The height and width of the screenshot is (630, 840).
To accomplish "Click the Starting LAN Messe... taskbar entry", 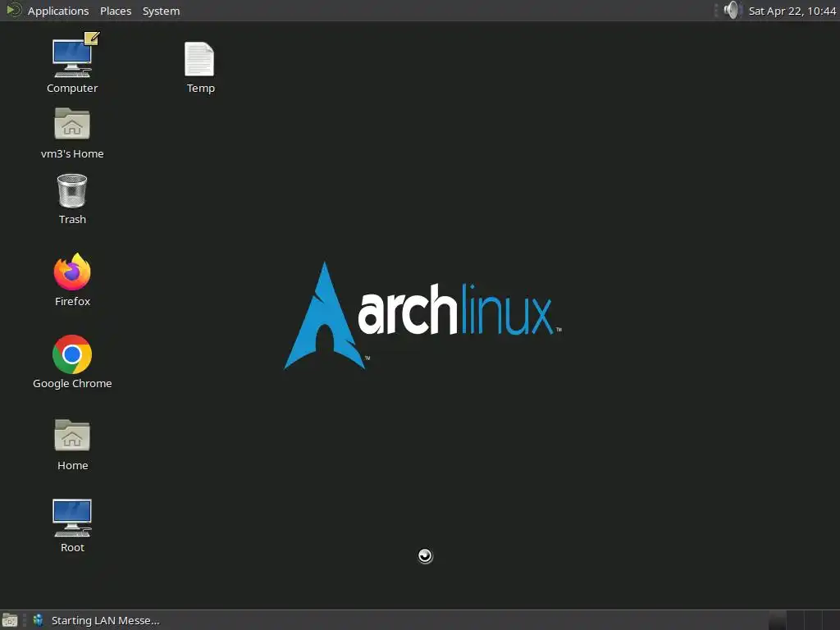I will (x=97, y=620).
